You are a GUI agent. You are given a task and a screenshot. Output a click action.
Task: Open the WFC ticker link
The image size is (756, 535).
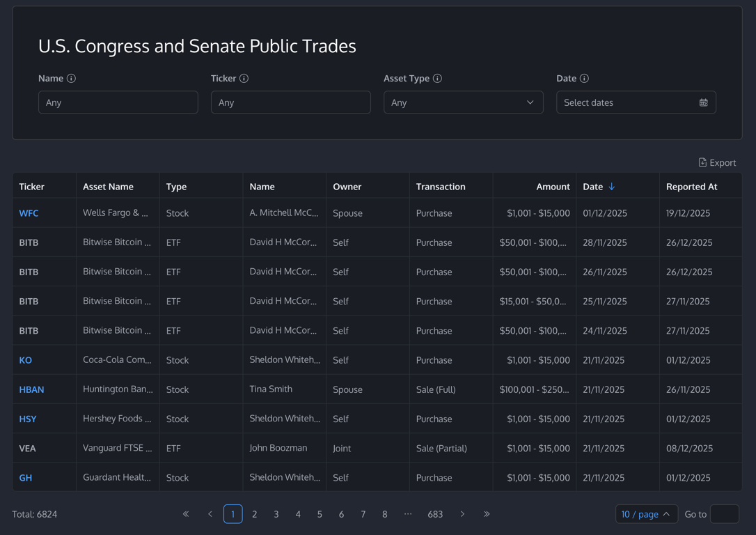(29, 213)
